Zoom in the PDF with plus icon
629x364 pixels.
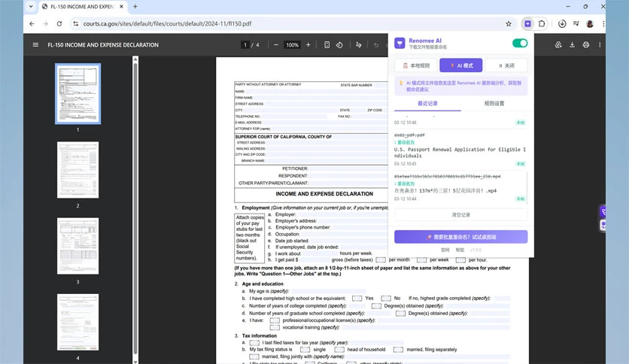pyautogui.click(x=308, y=45)
